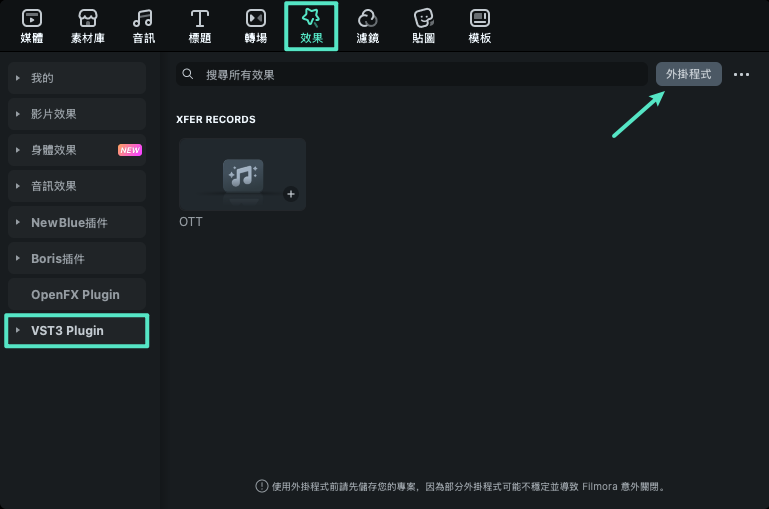Click the search magnifier icon
Screen dimensions: 769x509
coord(187,74)
